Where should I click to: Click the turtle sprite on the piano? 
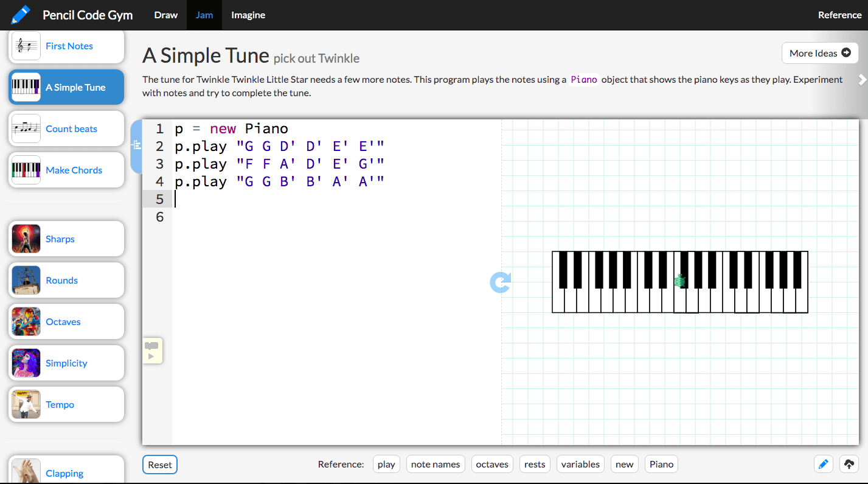(681, 281)
